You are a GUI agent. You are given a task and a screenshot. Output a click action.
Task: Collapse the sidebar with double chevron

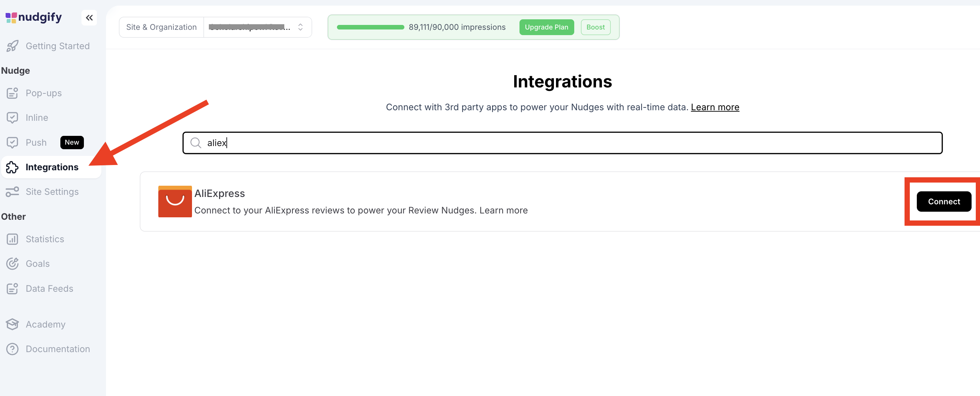coord(89,18)
